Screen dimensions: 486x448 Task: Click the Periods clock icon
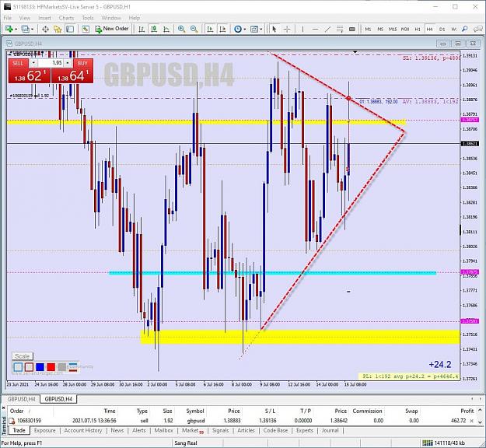click(x=238, y=29)
